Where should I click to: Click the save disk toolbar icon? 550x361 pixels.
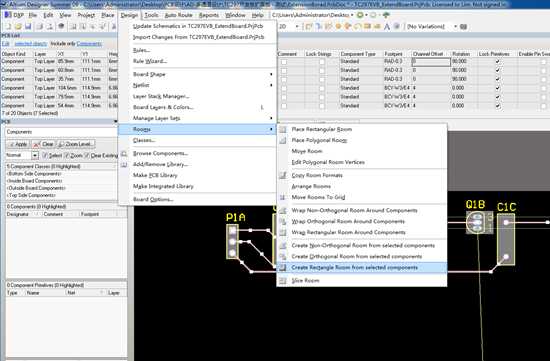point(28,26)
